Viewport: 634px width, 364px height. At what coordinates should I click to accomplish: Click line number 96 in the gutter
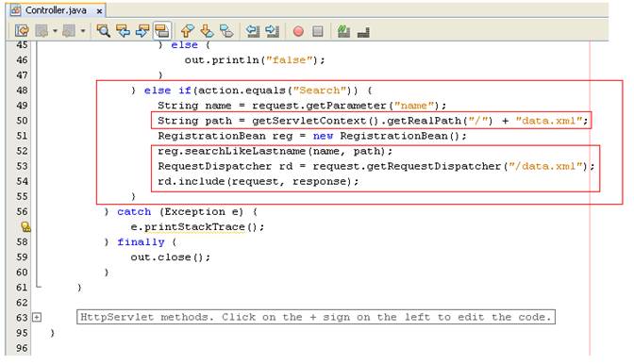click(23, 348)
